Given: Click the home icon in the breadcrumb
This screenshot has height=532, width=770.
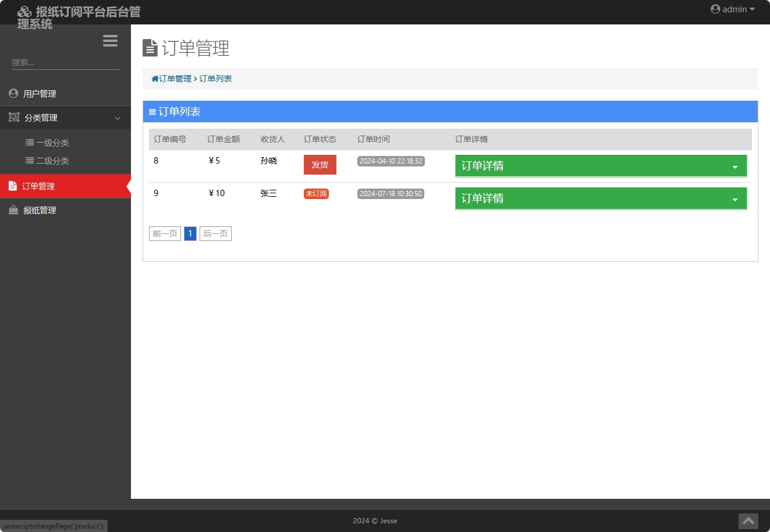Looking at the screenshot, I should (155, 78).
